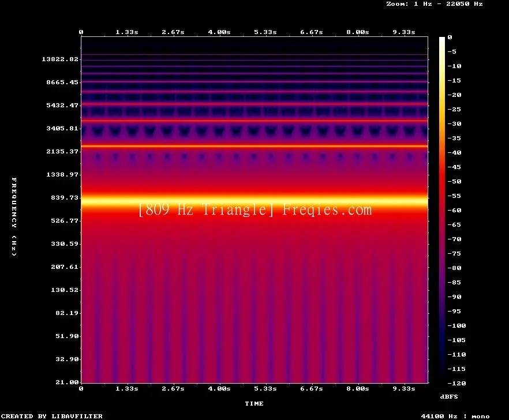Select the 51.90 frequency label
Image resolution: width=509 pixels, height=420 pixels.
pyautogui.click(x=67, y=336)
